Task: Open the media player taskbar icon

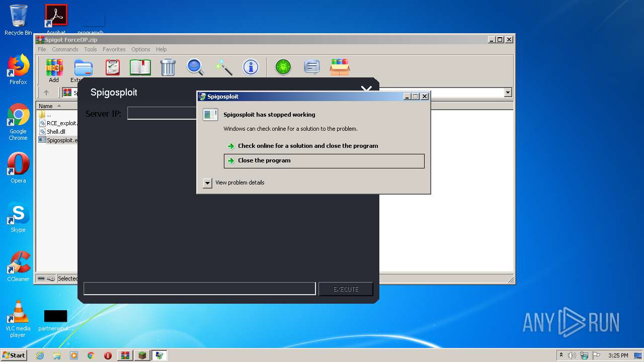Action: point(74,355)
